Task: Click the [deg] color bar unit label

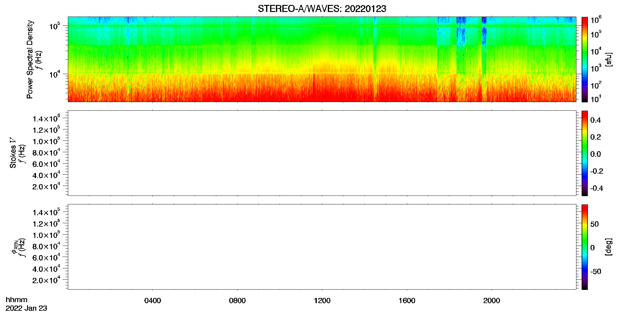Action: (x=609, y=247)
